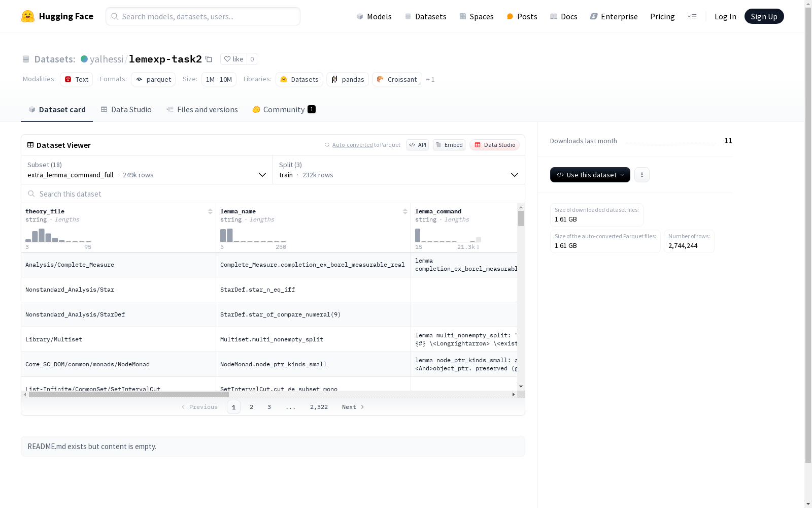Go to page 3 of results
812x508 pixels.
coord(269,407)
